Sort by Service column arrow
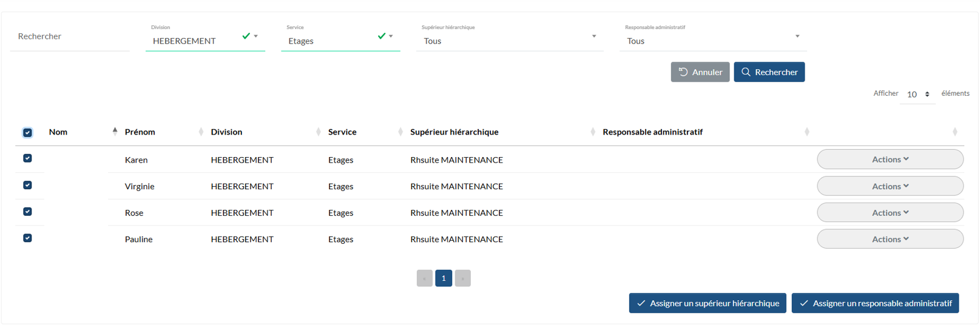 400,132
